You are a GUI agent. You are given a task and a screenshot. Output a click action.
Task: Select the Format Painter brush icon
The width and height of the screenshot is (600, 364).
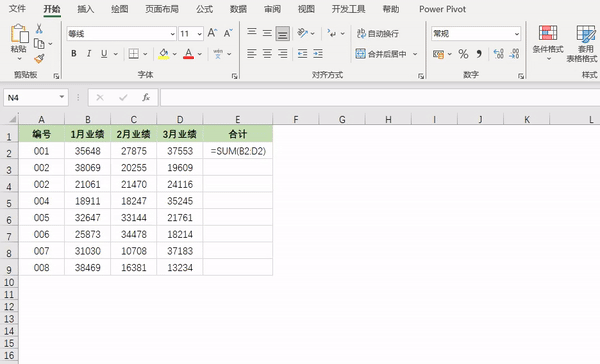[39, 59]
